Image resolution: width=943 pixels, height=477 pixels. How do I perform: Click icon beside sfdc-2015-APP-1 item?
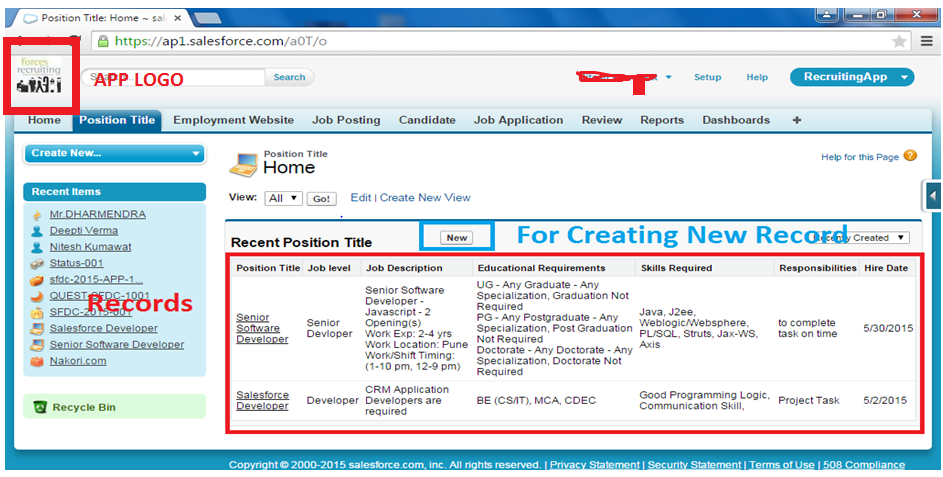point(37,280)
